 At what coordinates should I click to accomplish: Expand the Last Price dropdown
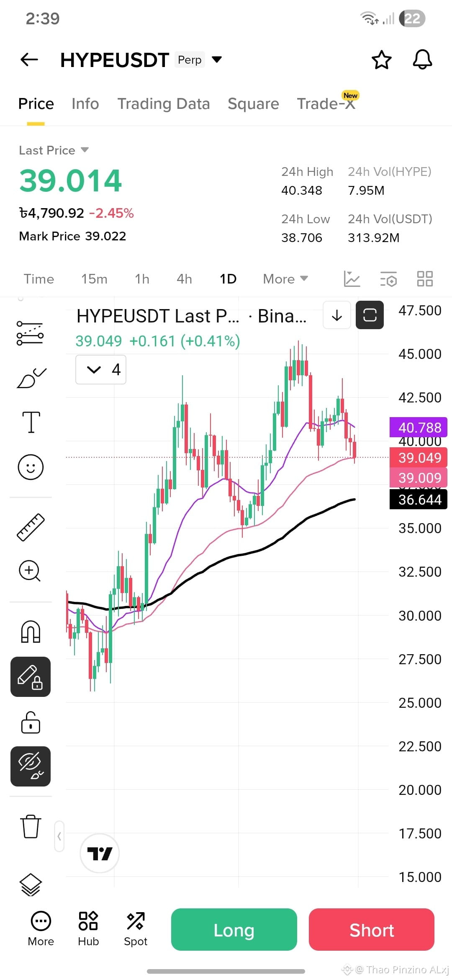pos(85,150)
